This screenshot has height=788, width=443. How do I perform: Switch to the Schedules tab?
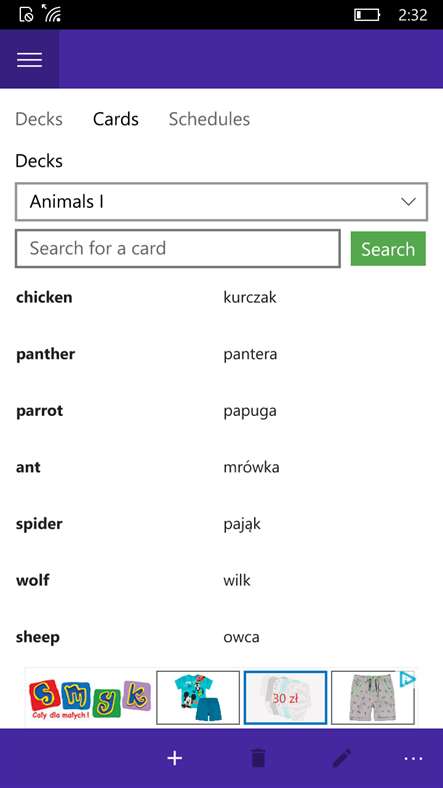click(209, 119)
